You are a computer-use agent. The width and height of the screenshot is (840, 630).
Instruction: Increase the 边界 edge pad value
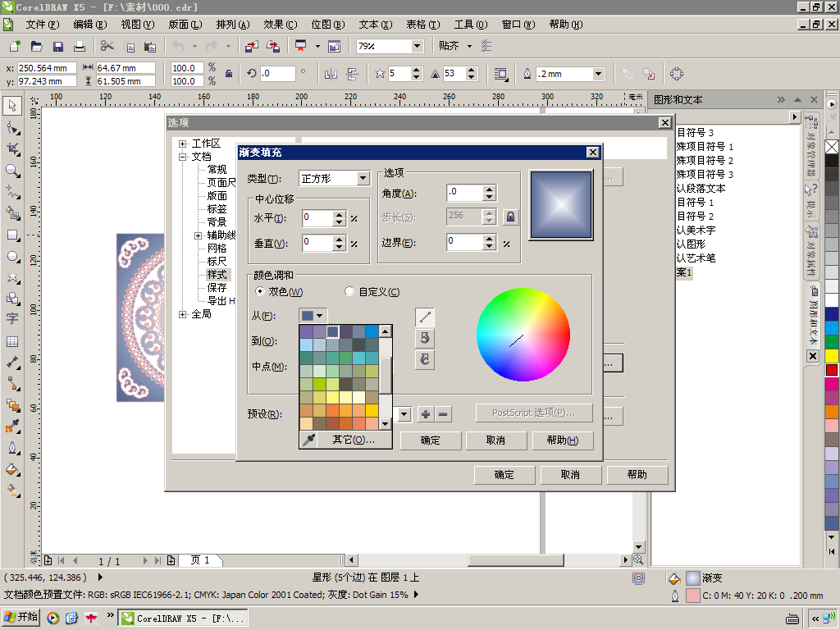point(489,239)
